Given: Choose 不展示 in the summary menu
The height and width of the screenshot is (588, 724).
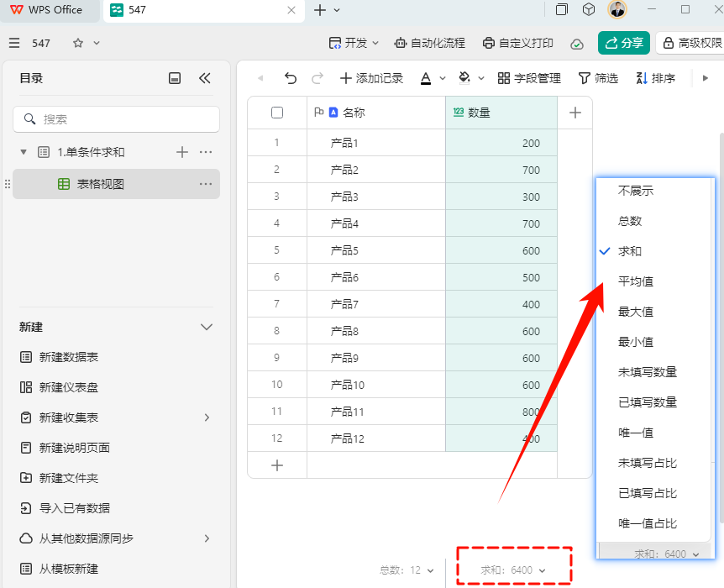Looking at the screenshot, I should click(x=636, y=191).
